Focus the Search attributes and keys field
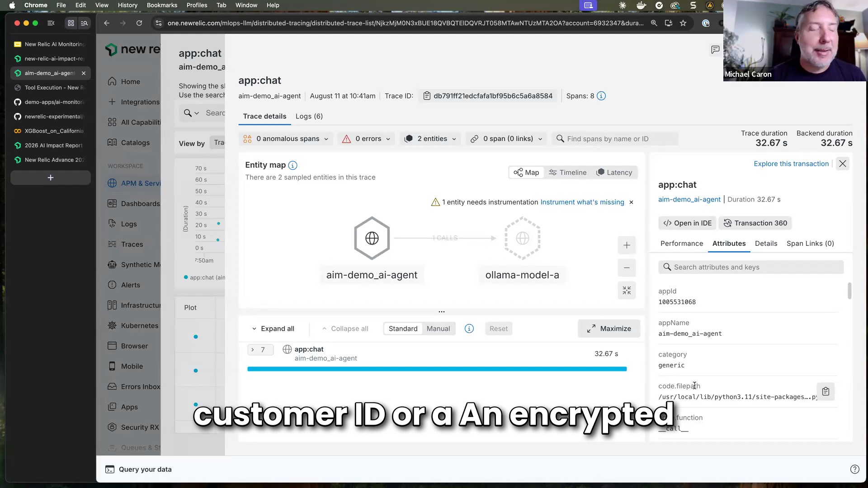Screen dimensions: 868x488 coord(750,267)
